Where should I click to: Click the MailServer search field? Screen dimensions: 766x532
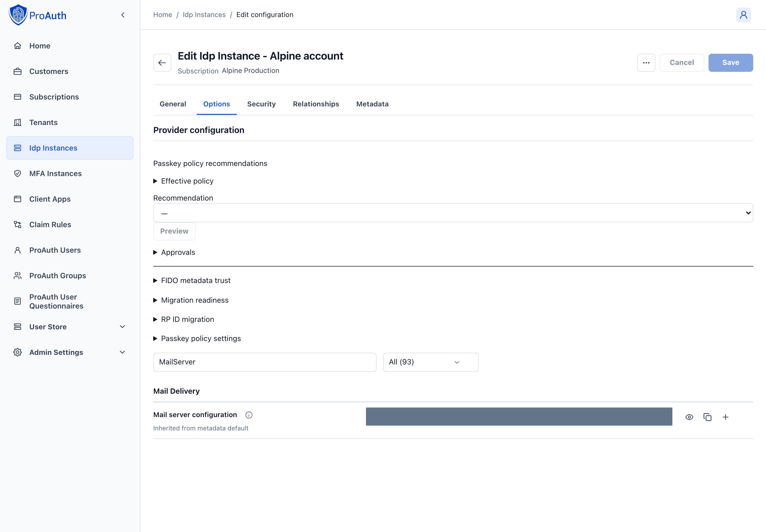(265, 362)
